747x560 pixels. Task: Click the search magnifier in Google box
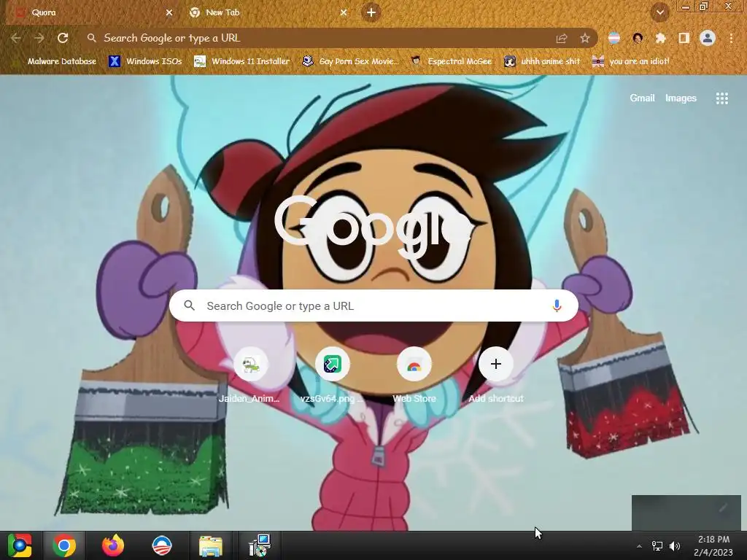189,306
